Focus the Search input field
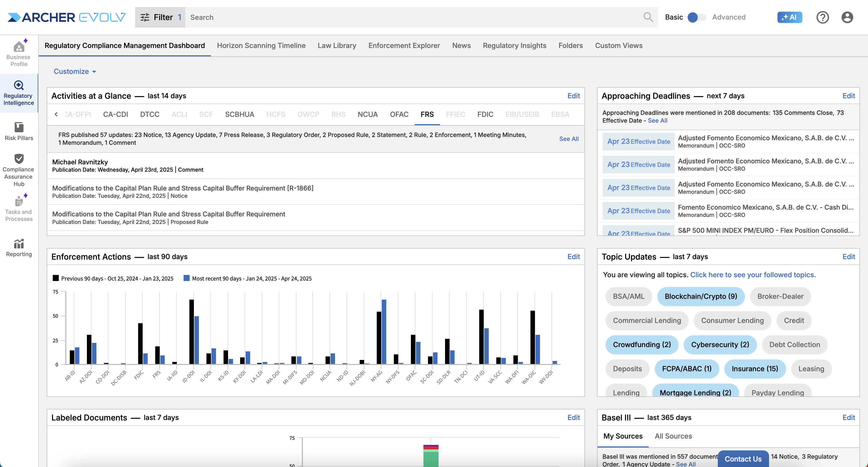The width and height of the screenshot is (868, 467). 414,17
